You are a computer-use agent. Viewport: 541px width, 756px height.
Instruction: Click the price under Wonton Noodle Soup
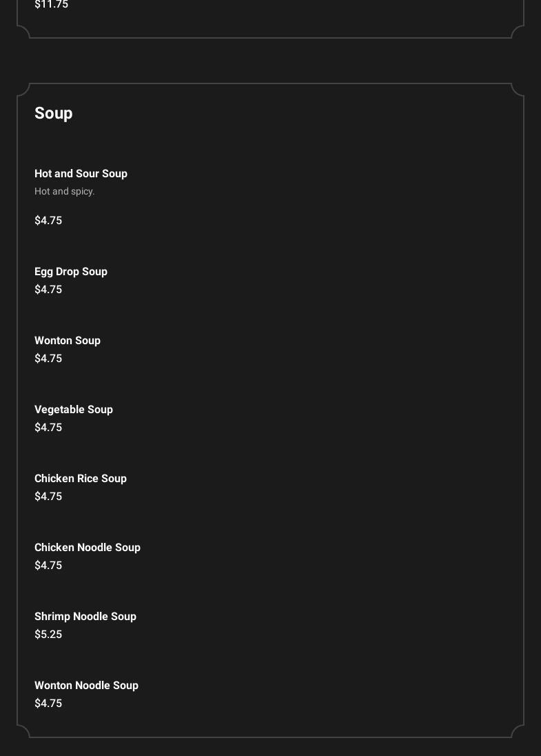coord(48,704)
